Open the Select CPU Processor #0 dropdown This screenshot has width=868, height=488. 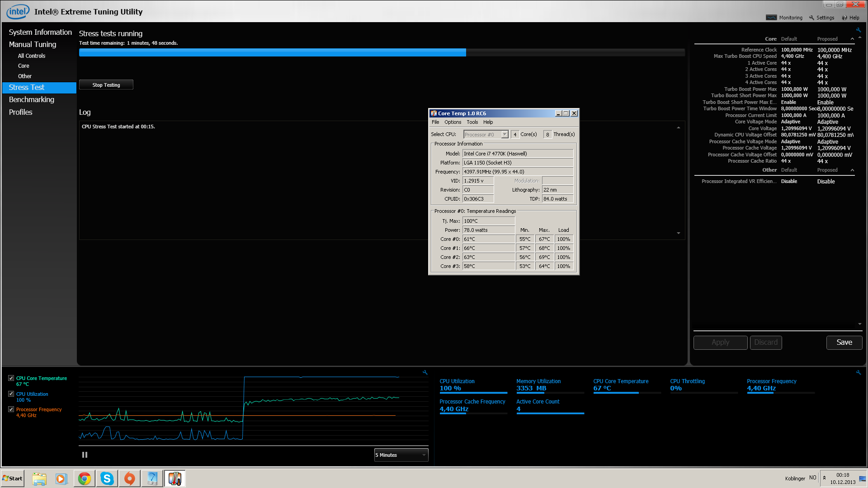click(486, 135)
